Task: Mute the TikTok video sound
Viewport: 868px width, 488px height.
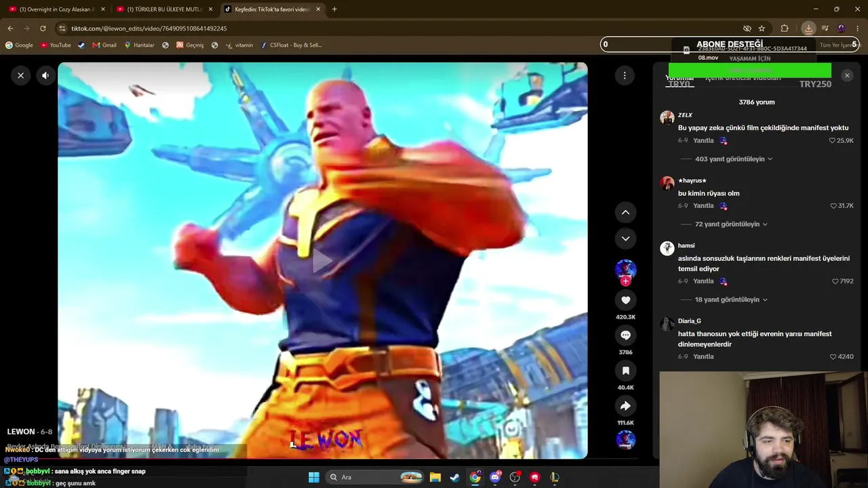Action: pyautogui.click(x=45, y=75)
